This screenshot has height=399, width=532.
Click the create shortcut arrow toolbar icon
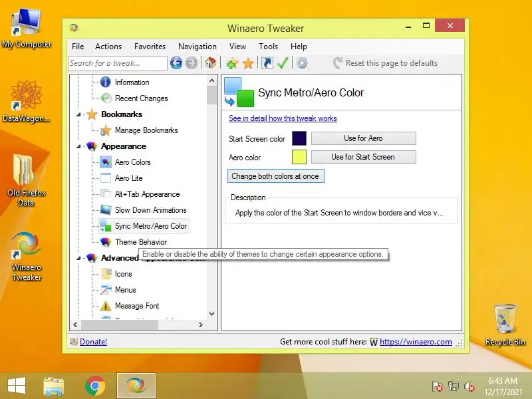[267, 63]
